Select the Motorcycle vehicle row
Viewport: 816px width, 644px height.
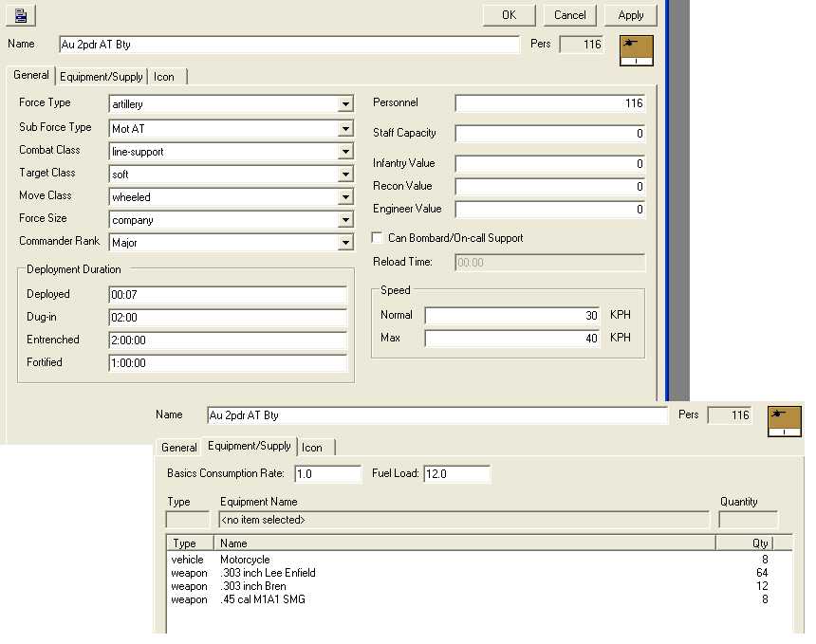pyautogui.click(x=470, y=560)
